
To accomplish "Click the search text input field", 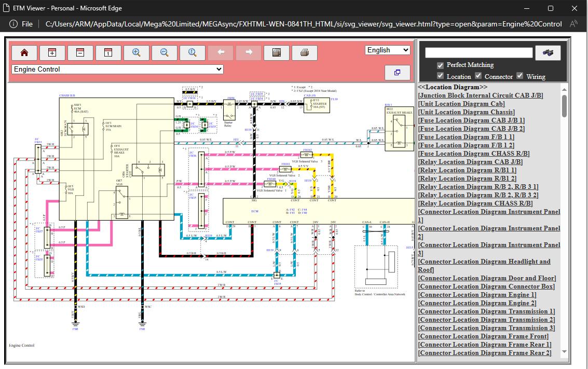I will pyautogui.click(x=478, y=52).
